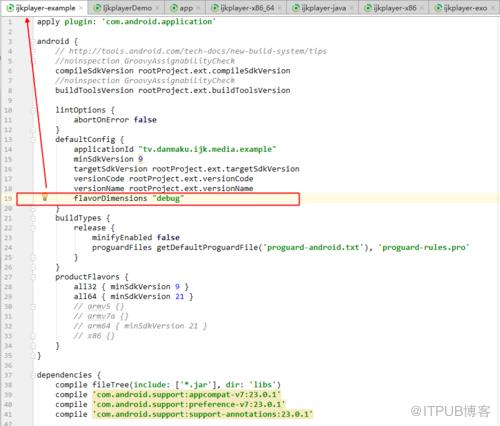Place cursor on 'com.android.application' string

click(159, 22)
